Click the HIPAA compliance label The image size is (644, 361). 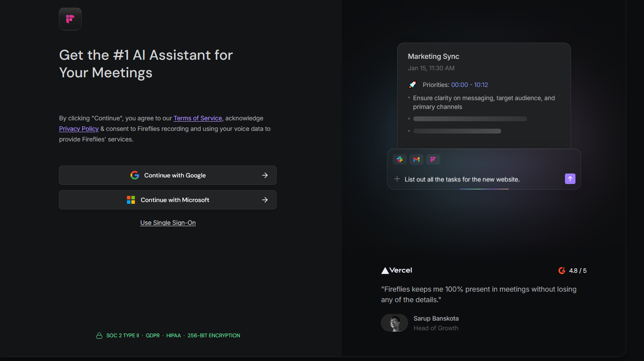pos(174,336)
